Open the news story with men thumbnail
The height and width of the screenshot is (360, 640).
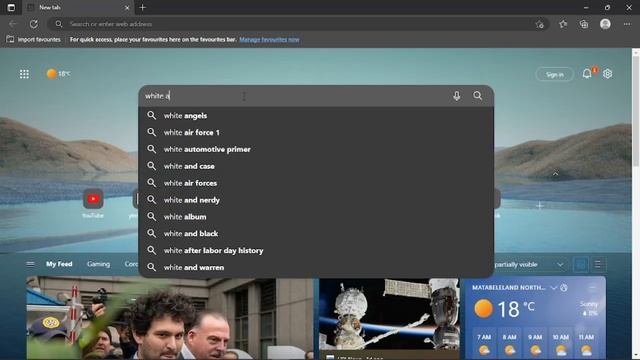coord(170,318)
